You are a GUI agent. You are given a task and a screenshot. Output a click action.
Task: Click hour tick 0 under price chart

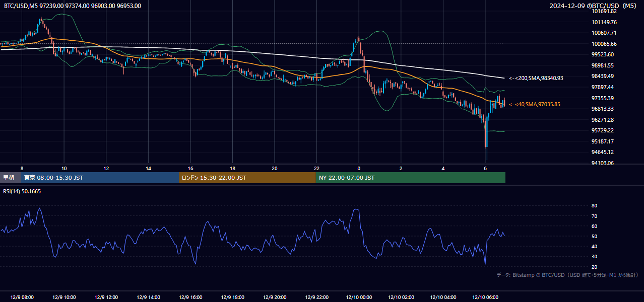pos(359,168)
